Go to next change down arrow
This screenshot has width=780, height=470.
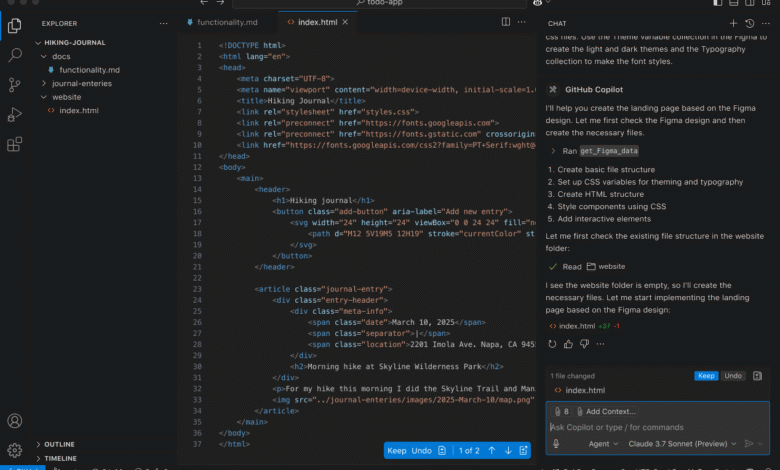click(x=508, y=450)
